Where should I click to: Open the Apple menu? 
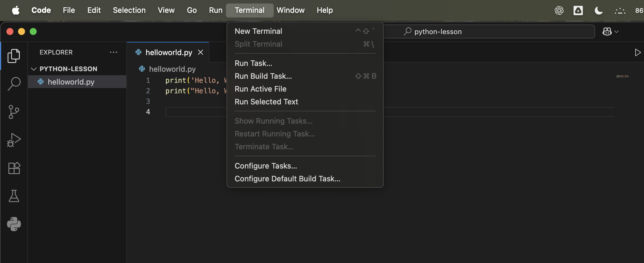click(x=16, y=10)
